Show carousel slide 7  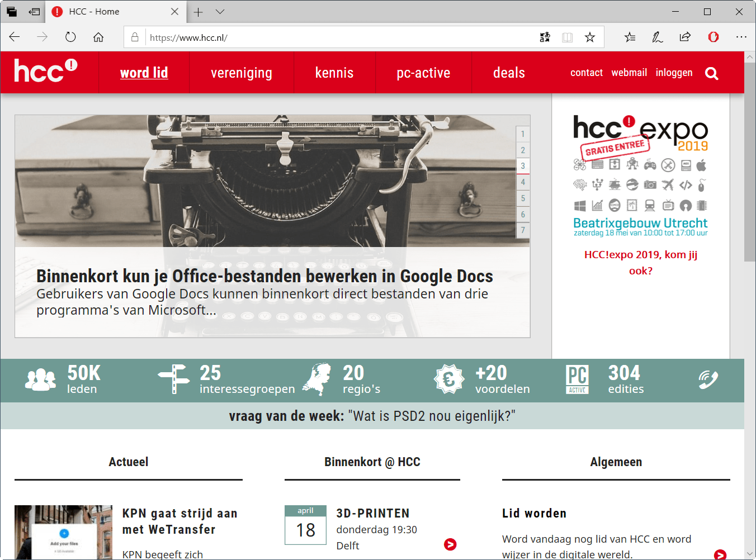(523, 230)
